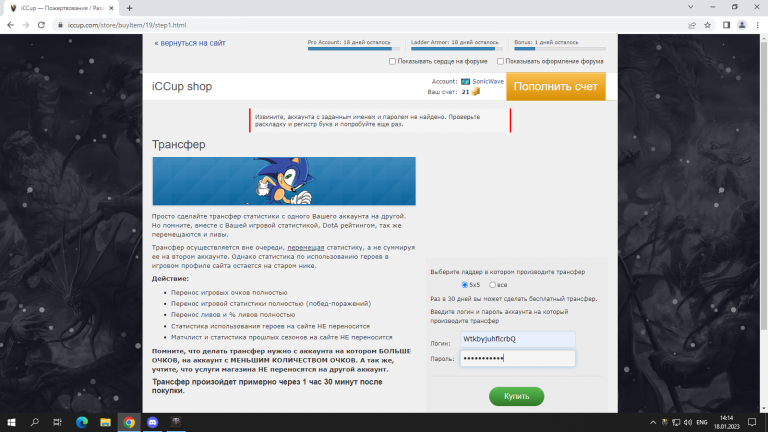
Task: Open the dark game app on the taskbar
Action: (x=176, y=422)
